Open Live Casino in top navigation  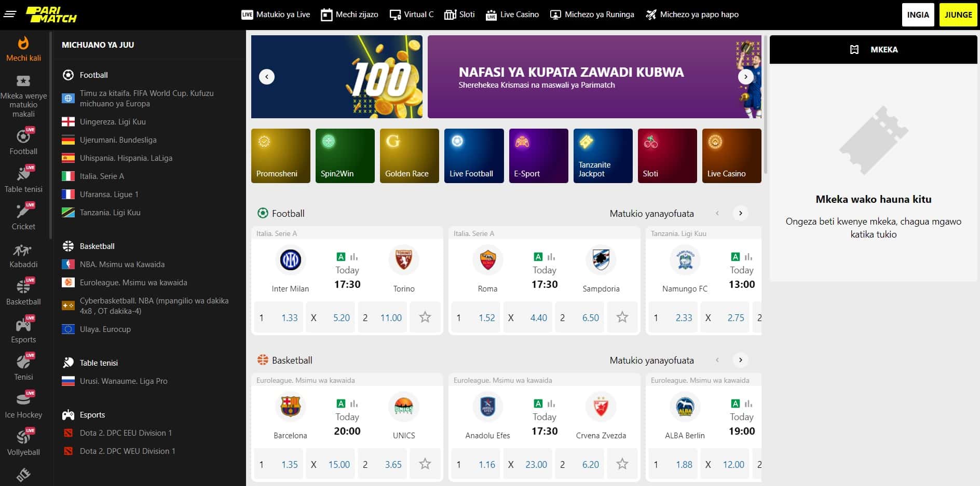point(512,15)
